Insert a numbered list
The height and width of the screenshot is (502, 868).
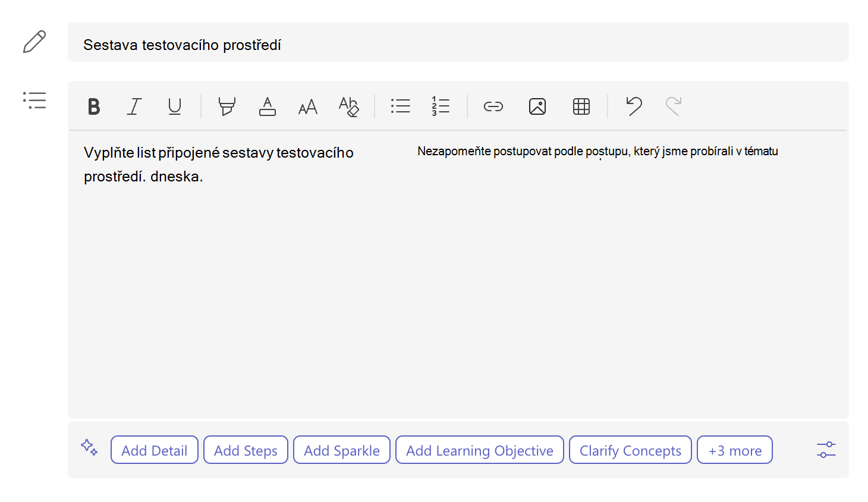point(441,106)
